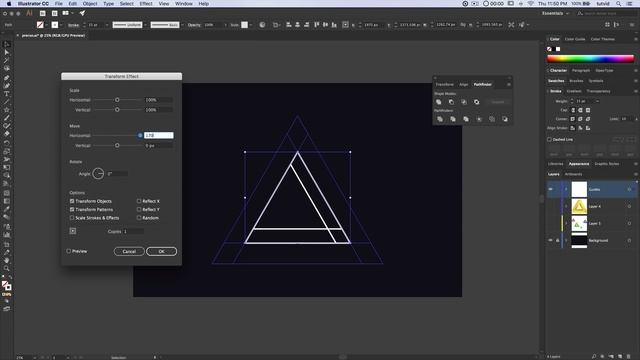Uncheck Transform Objects option
The height and width of the screenshot is (360, 640).
[x=72, y=201]
